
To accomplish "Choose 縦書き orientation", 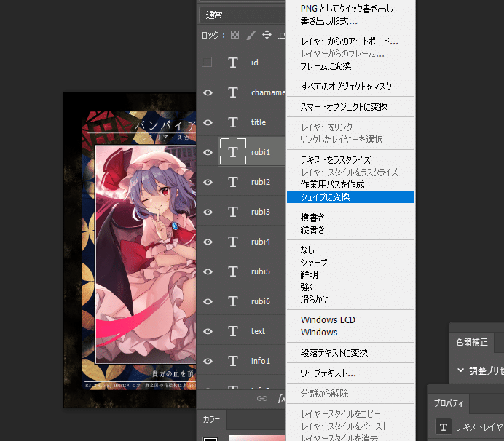I will [x=350, y=230].
